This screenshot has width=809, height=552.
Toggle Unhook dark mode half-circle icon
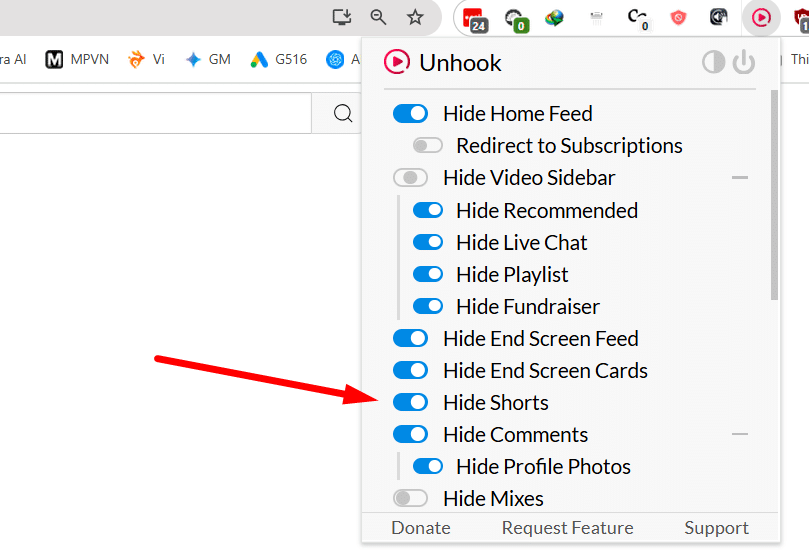tap(714, 62)
